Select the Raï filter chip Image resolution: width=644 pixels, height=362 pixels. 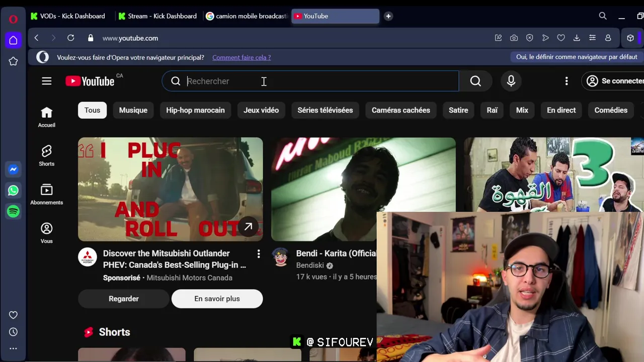click(x=492, y=110)
